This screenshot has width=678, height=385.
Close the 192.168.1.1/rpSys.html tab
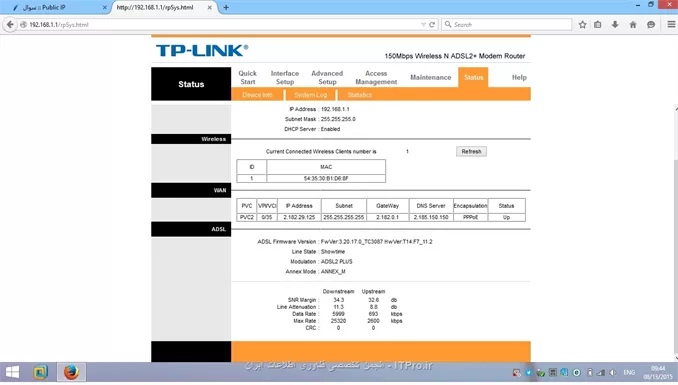[x=210, y=7]
